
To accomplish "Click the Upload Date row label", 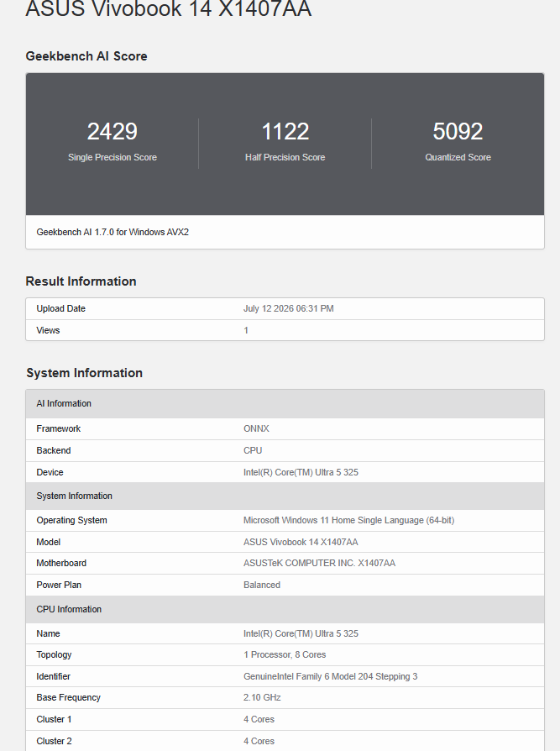I will [60, 308].
